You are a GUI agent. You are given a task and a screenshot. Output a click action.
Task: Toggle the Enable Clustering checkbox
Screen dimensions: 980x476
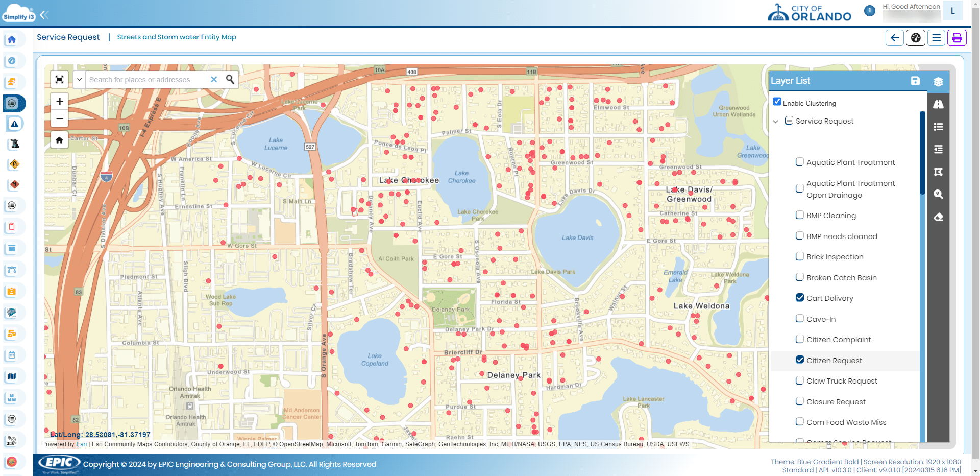(x=777, y=102)
